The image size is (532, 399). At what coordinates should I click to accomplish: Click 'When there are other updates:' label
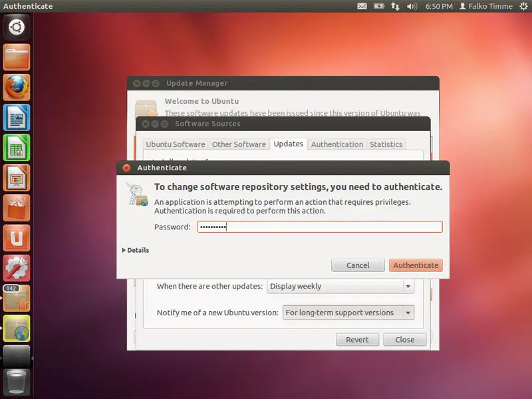click(209, 287)
